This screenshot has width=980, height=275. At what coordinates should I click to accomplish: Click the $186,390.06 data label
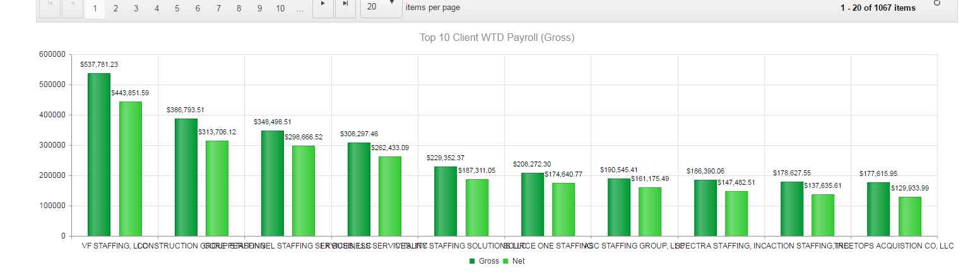click(705, 171)
